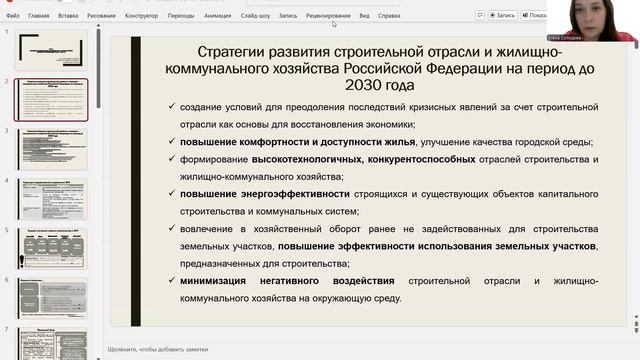Click the slide area vertical scrollbar thumb

pos(636,45)
